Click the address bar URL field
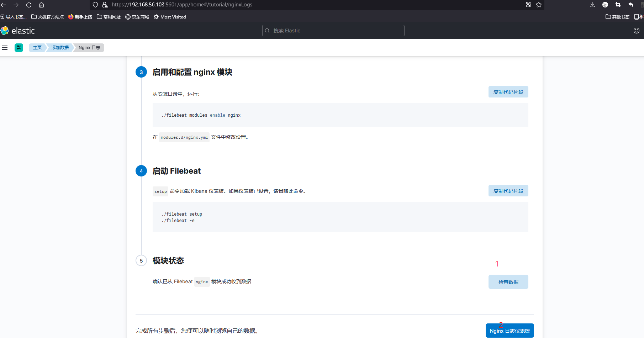The image size is (644, 338). tap(317, 5)
